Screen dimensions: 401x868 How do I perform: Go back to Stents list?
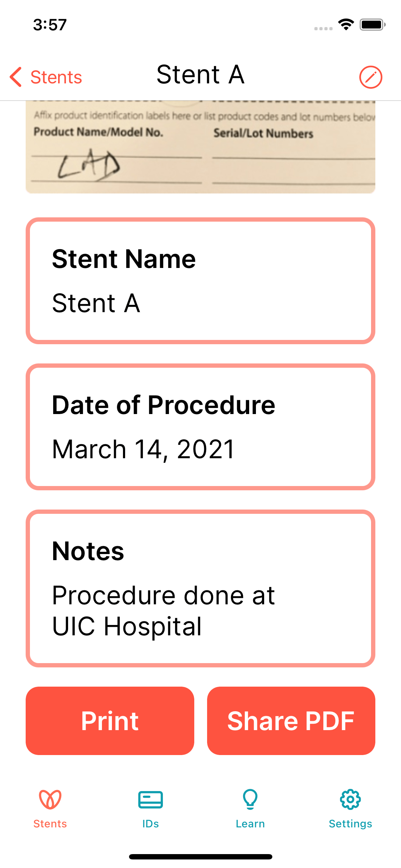(x=46, y=77)
